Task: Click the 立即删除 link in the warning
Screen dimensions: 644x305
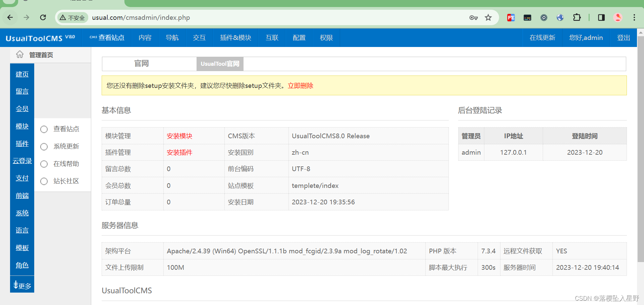Action: coord(301,86)
